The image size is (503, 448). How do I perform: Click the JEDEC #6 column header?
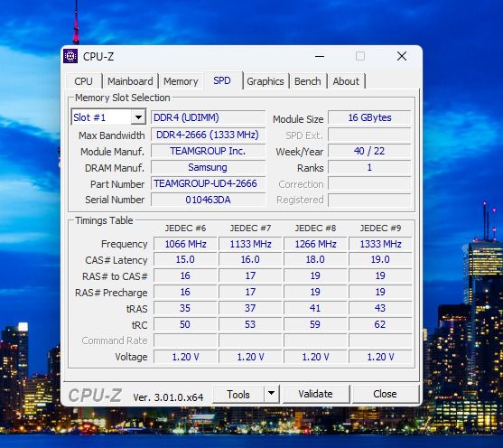point(185,229)
